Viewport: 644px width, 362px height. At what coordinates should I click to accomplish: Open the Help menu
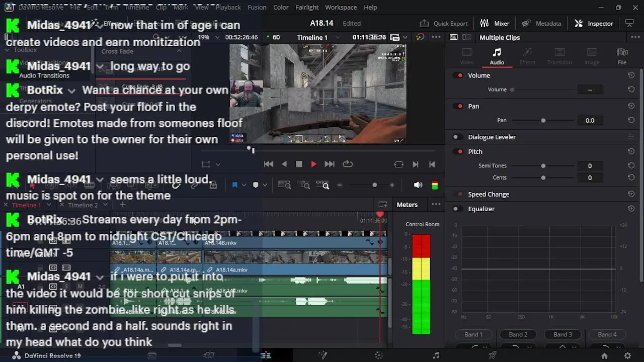[370, 7]
